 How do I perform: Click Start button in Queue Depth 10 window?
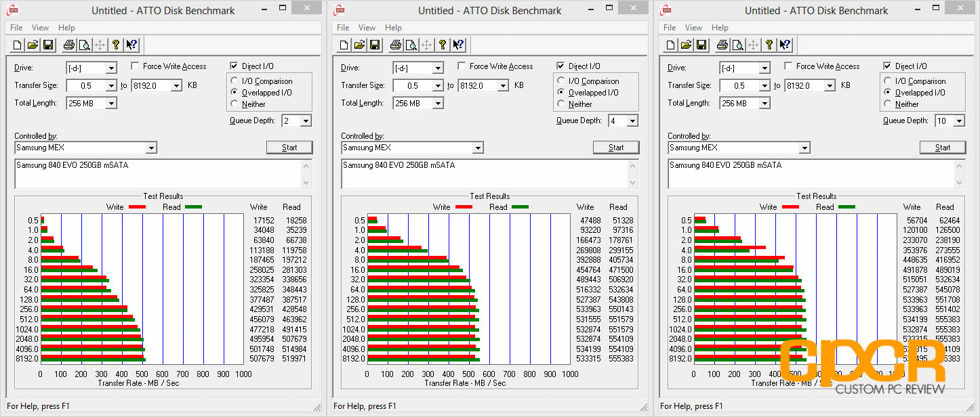(943, 148)
